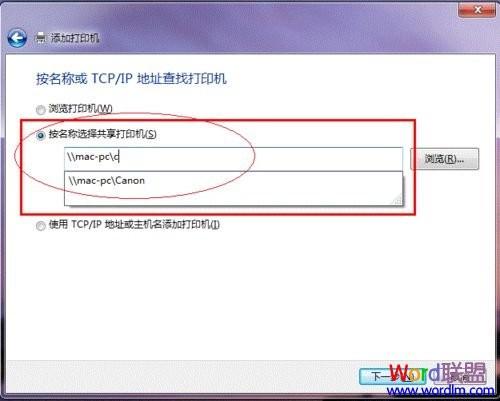Choose the \\mac-pc\Canon autocomplete suggestion
Viewport: 500px width, 401px height.
233,181
